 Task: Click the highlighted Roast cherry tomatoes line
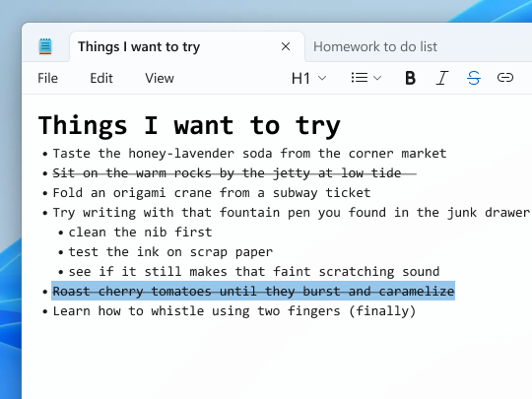coord(253,291)
